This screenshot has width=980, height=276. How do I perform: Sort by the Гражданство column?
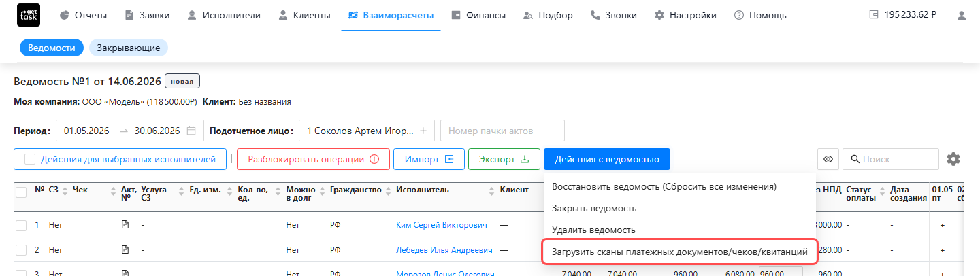click(389, 190)
